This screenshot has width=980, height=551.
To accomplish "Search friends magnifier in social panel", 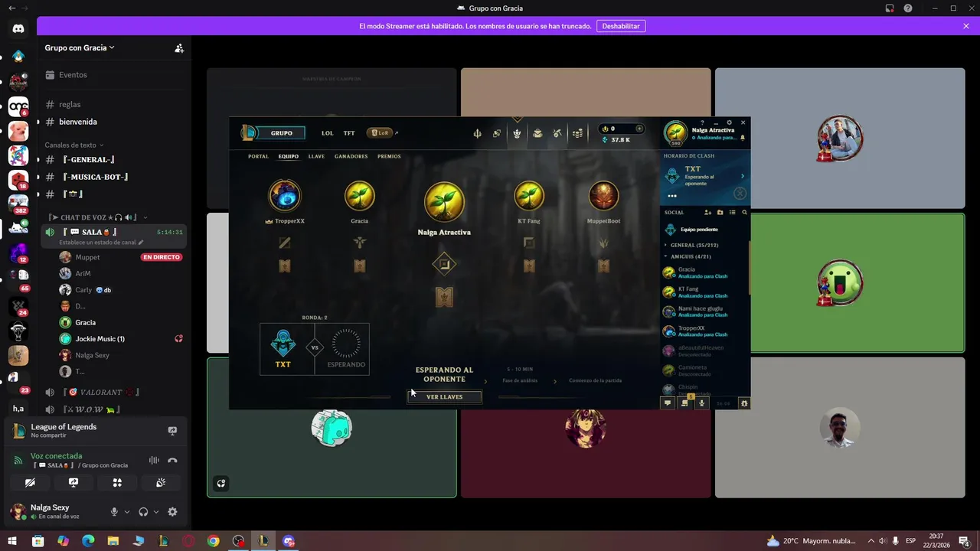I will click(x=744, y=212).
